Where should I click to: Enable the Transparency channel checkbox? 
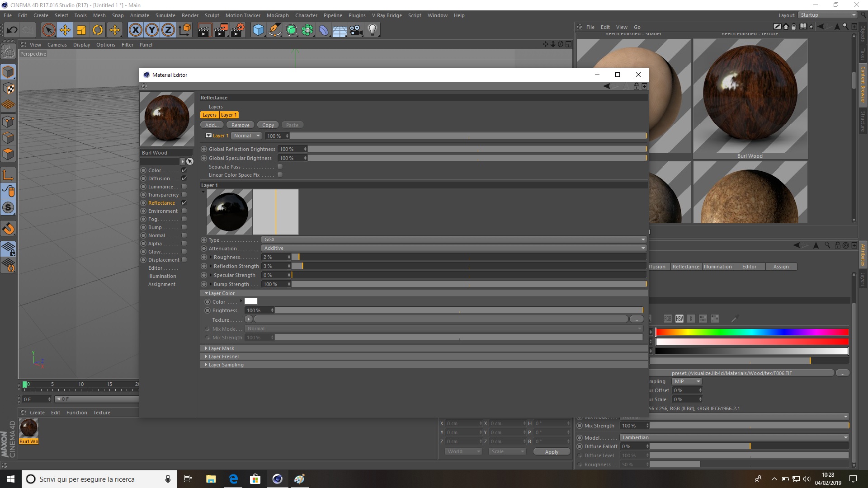pos(184,195)
